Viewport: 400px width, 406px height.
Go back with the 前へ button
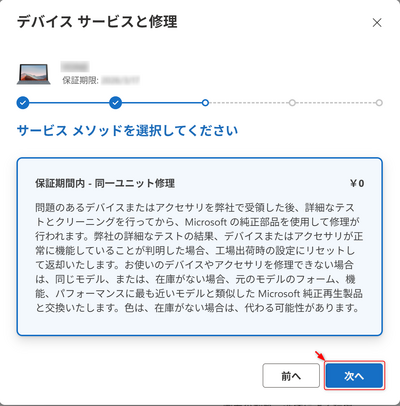pyautogui.click(x=291, y=376)
